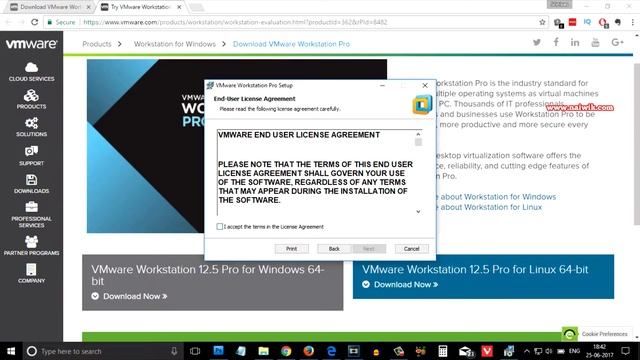Open Support in the VMware sidebar
The width and height of the screenshot is (640, 360).
click(x=31, y=156)
